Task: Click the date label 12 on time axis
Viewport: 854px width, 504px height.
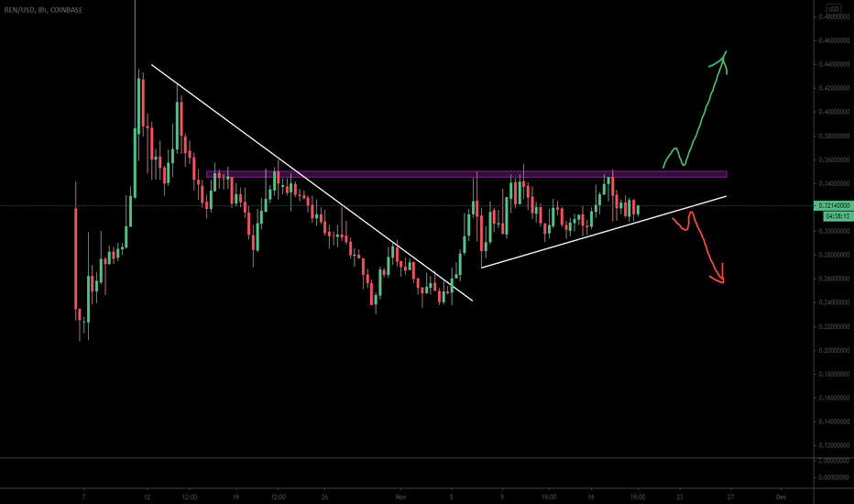Action: (147, 497)
